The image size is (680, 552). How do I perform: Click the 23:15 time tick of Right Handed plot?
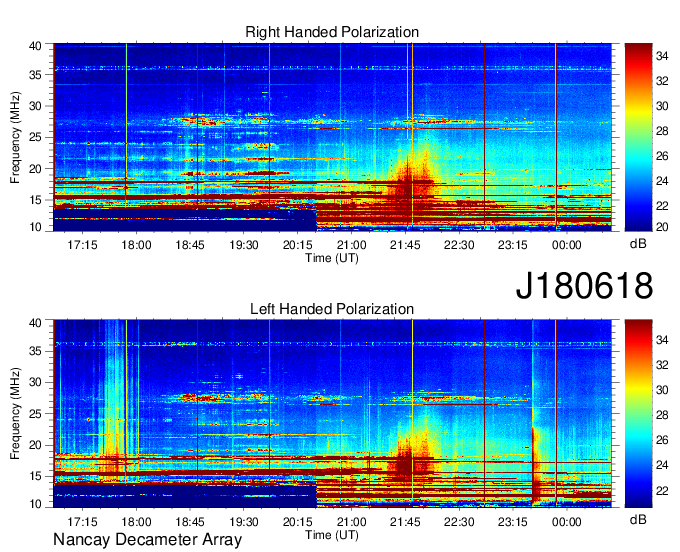tap(513, 245)
